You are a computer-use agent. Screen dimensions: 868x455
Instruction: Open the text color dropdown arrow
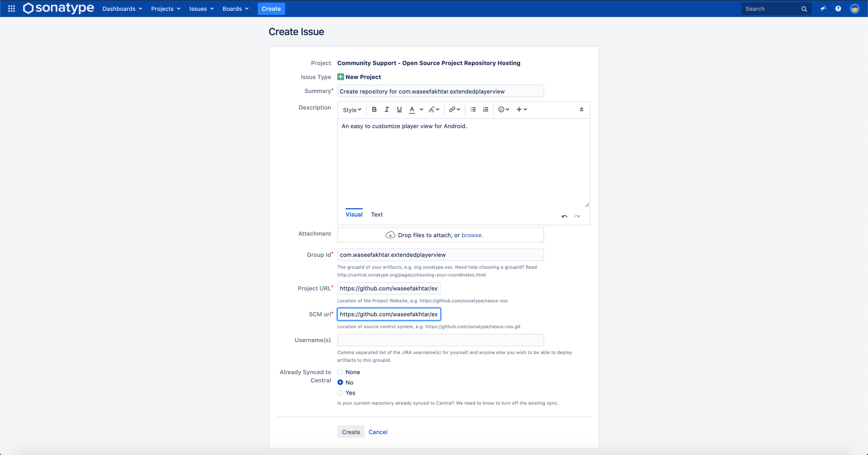(421, 109)
